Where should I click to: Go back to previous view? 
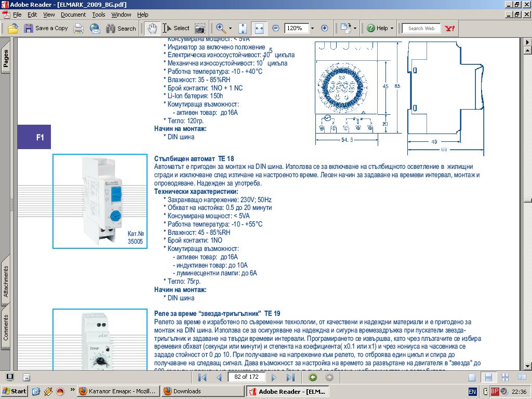pos(313,377)
